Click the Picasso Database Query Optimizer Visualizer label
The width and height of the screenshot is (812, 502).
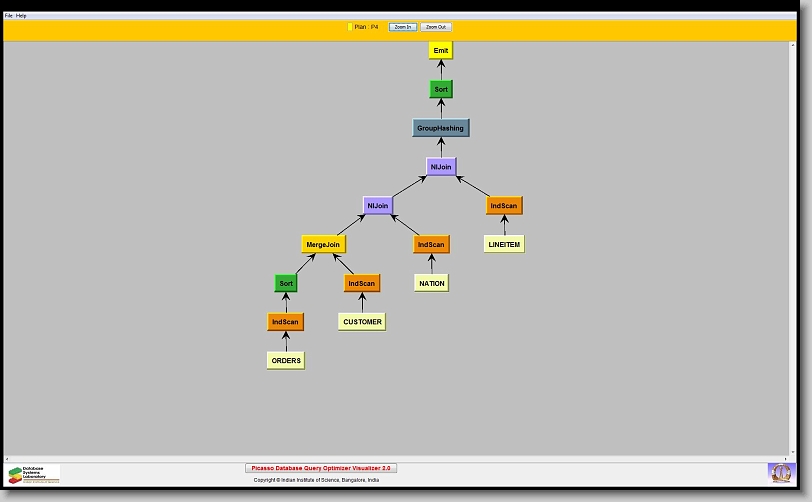[x=321, y=468]
